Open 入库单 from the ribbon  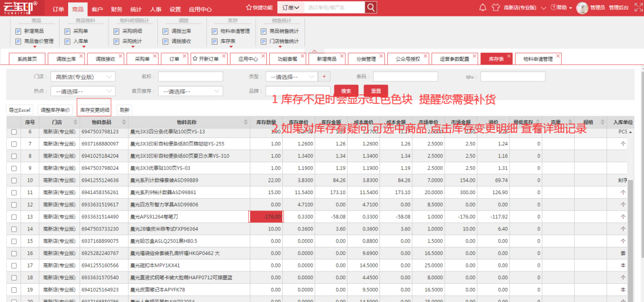77,41
